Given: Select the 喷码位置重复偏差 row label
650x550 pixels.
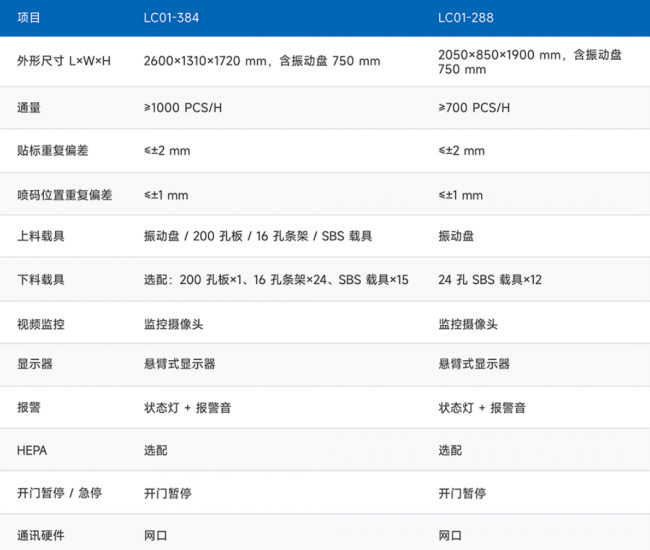Looking at the screenshot, I should pyautogui.click(x=65, y=195).
